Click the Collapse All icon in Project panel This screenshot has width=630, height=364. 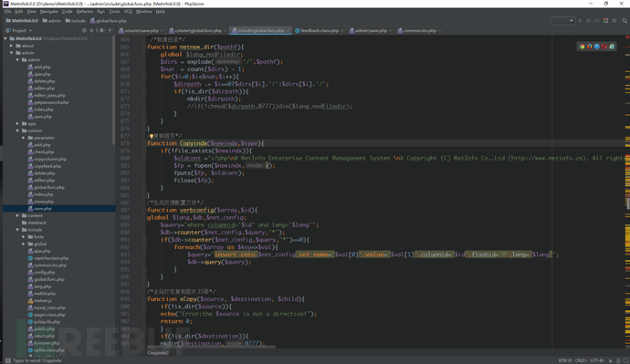tap(92, 30)
